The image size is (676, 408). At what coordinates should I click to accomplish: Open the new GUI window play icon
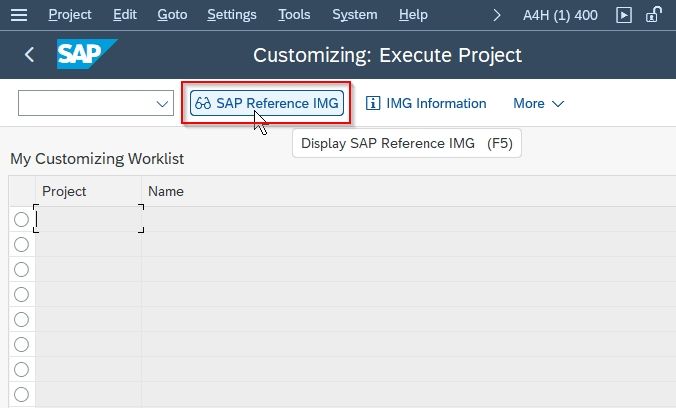pyautogui.click(x=623, y=15)
